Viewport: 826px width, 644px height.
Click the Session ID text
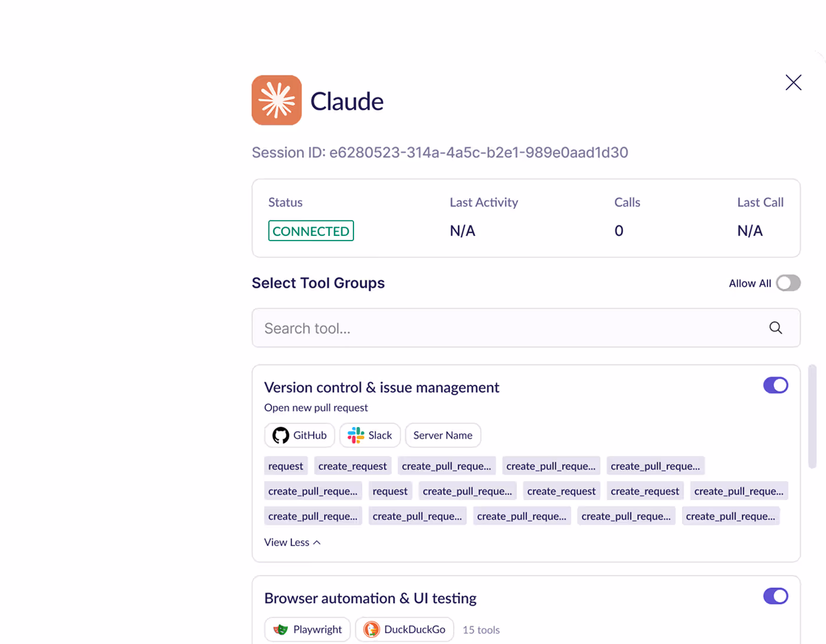(x=440, y=153)
